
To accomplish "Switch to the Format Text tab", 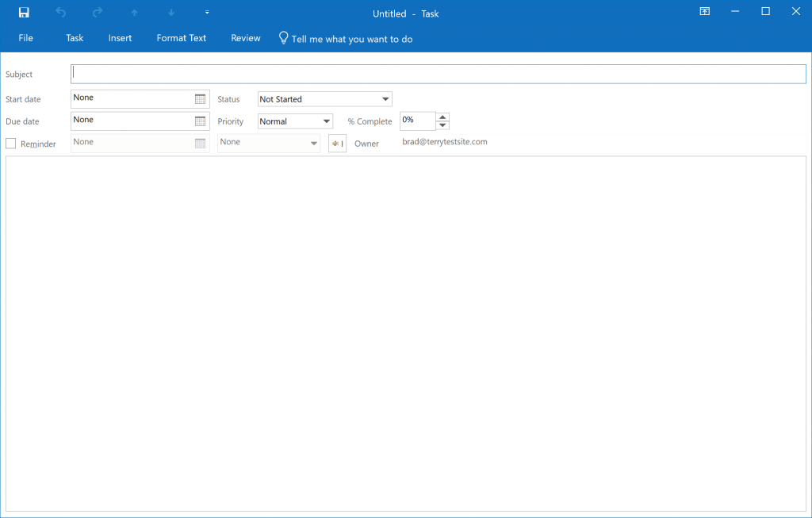I will tap(181, 37).
